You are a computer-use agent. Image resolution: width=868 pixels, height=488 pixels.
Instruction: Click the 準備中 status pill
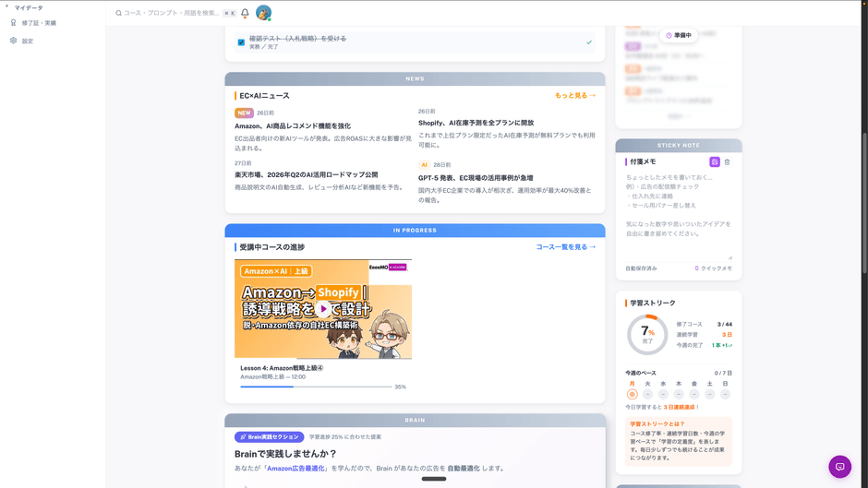[679, 35]
